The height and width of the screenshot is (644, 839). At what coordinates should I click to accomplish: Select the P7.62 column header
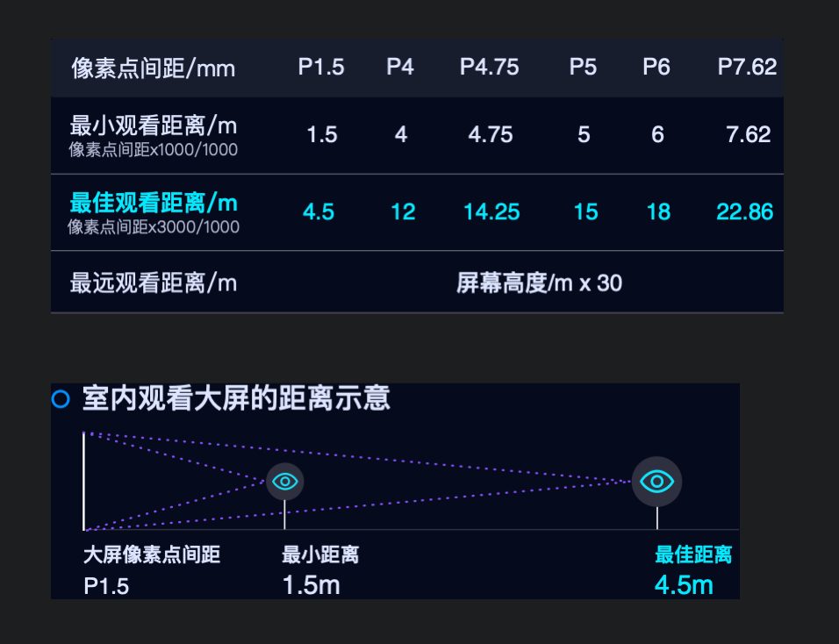(747, 67)
